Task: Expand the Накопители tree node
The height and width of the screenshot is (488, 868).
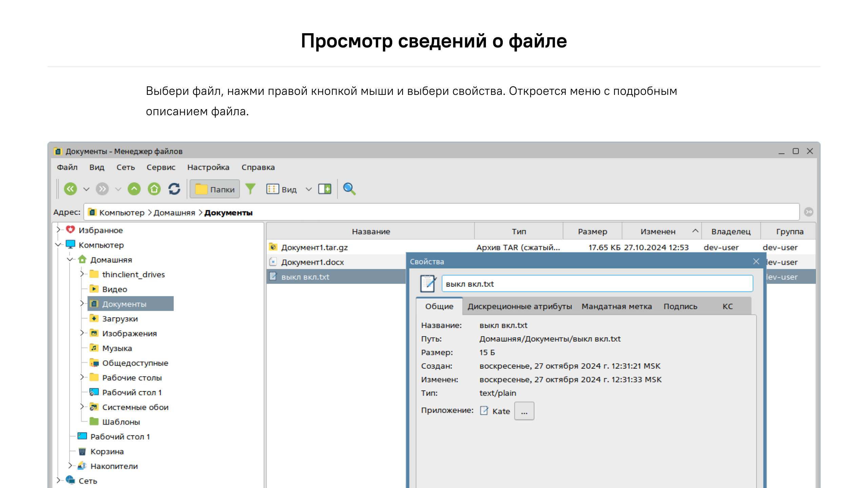Action: (70, 466)
